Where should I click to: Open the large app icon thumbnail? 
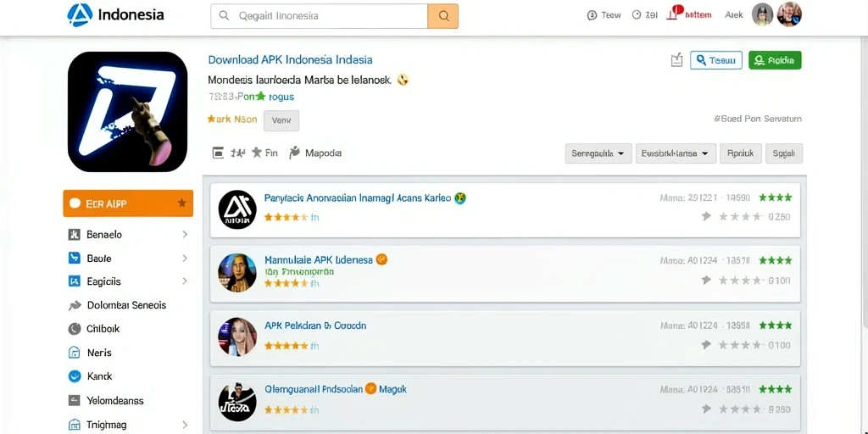tap(127, 112)
